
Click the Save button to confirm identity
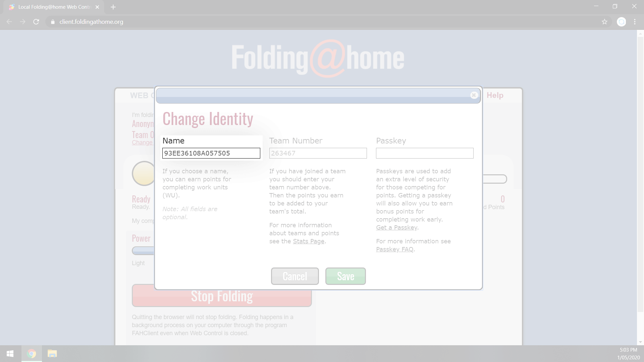(x=345, y=276)
